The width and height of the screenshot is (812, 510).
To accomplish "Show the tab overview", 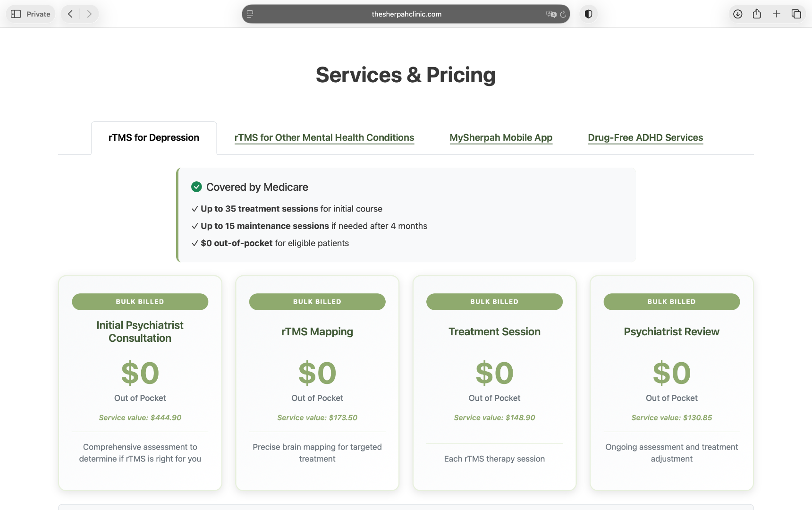I will [x=796, y=14].
